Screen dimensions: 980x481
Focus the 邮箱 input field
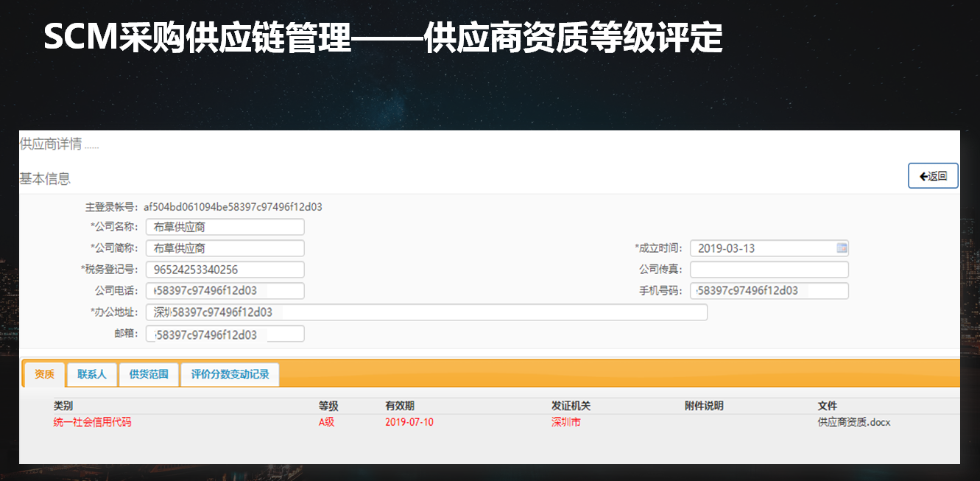[225, 334]
